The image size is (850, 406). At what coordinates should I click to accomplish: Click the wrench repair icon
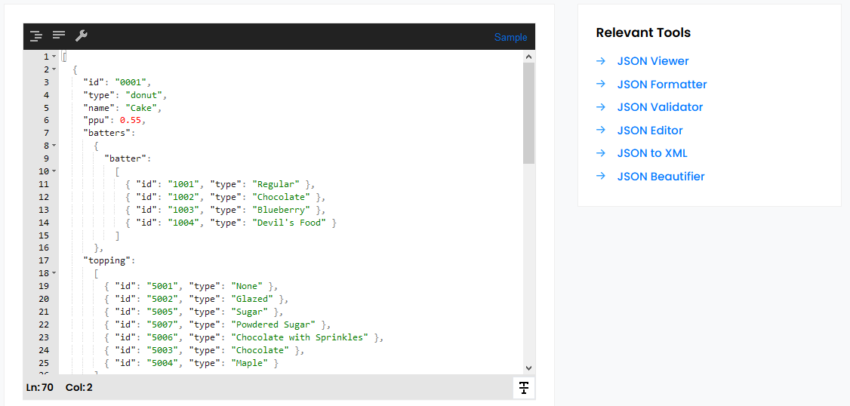click(x=82, y=37)
